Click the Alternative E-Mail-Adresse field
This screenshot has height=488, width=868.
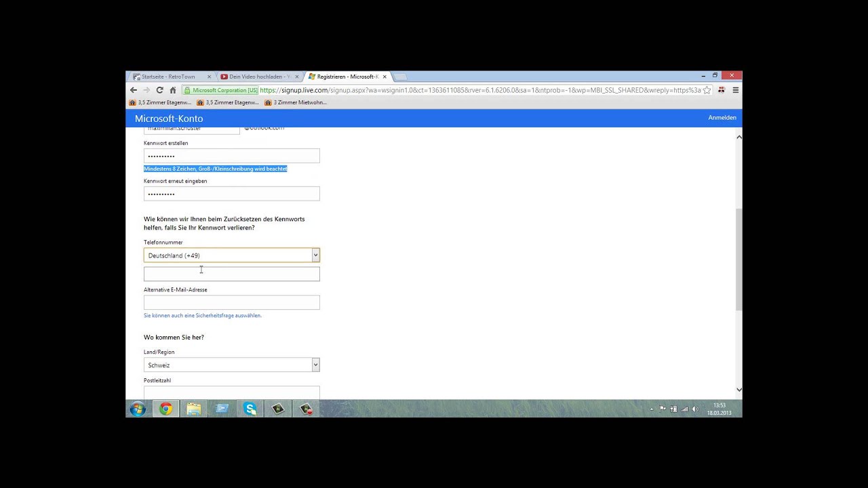(x=232, y=302)
